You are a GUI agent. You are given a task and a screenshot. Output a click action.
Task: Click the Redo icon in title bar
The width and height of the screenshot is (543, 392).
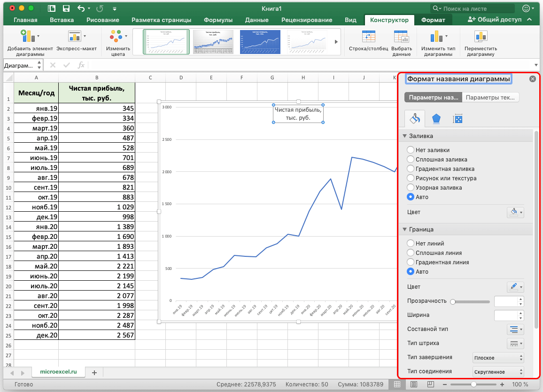[x=100, y=8]
